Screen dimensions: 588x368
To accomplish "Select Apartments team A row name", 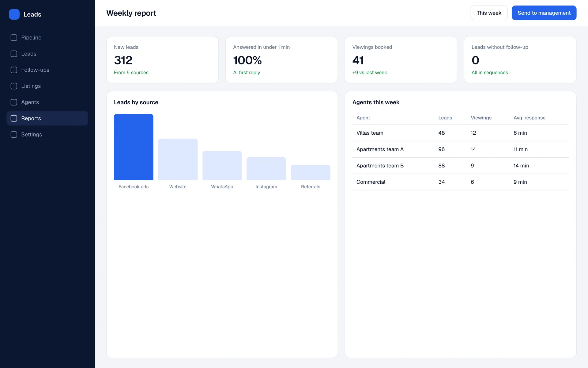I will coord(380,149).
